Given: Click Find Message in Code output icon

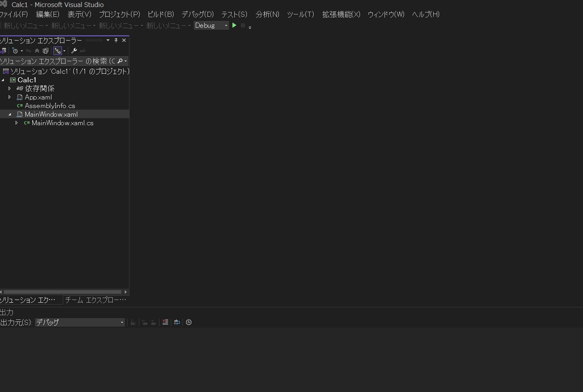Looking at the screenshot, I should pos(133,322).
